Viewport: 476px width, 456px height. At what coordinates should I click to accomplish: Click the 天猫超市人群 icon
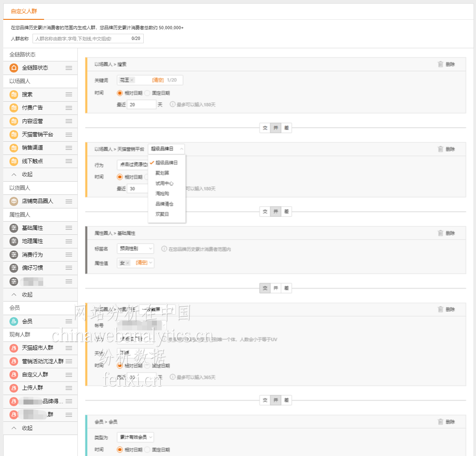(14, 348)
